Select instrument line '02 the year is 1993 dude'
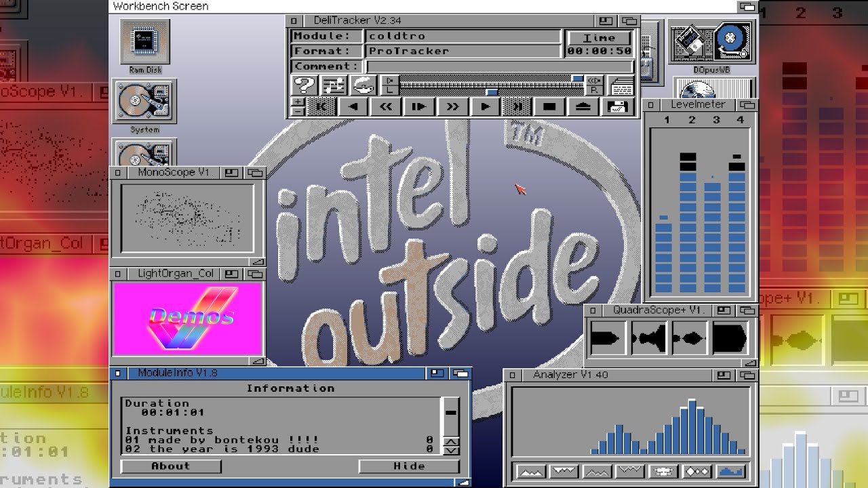 coord(279,449)
